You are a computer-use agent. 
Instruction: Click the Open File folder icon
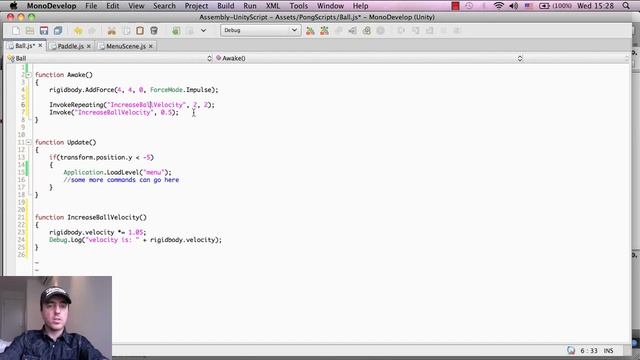tap(30, 31)
